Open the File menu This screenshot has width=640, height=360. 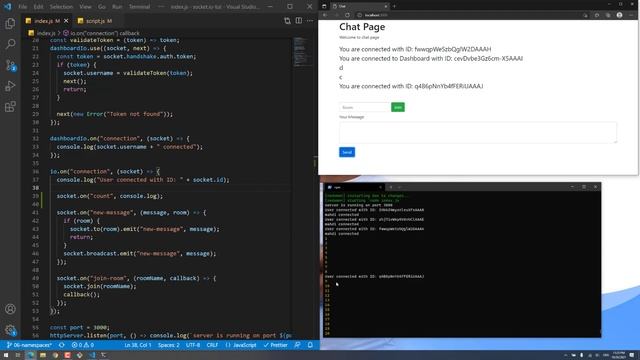coord(22,7)
